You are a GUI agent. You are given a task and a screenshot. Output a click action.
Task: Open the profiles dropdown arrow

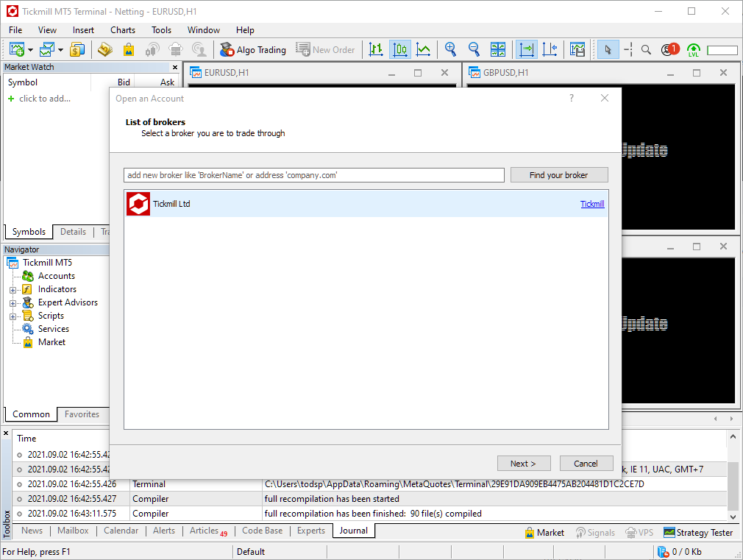(x=60, y=50)
